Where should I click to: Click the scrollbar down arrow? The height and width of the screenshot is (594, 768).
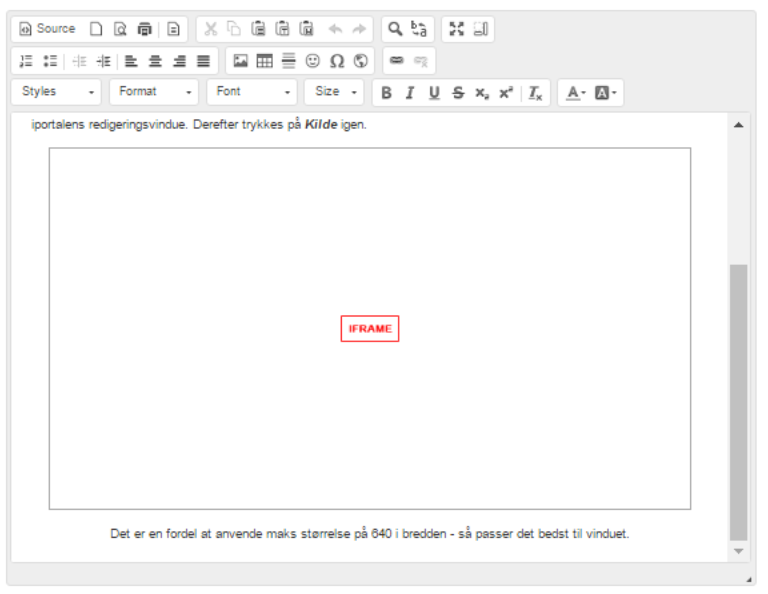pos(739,551)
